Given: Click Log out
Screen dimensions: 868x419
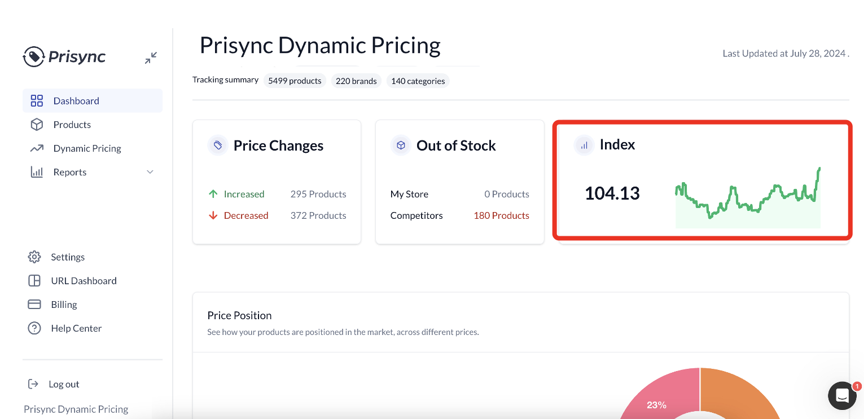Looking at the screenshot, I should (x=64, y=384).
